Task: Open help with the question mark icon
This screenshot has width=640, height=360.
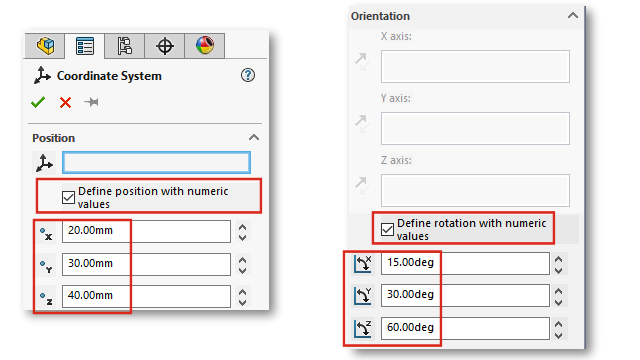Action: point(248,75)
